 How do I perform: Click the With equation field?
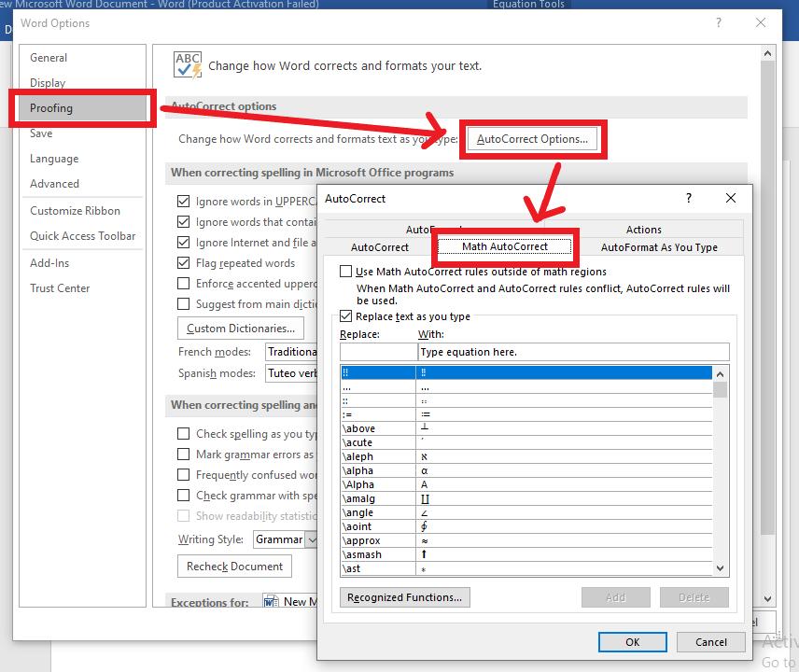click(x=573, y=352)
